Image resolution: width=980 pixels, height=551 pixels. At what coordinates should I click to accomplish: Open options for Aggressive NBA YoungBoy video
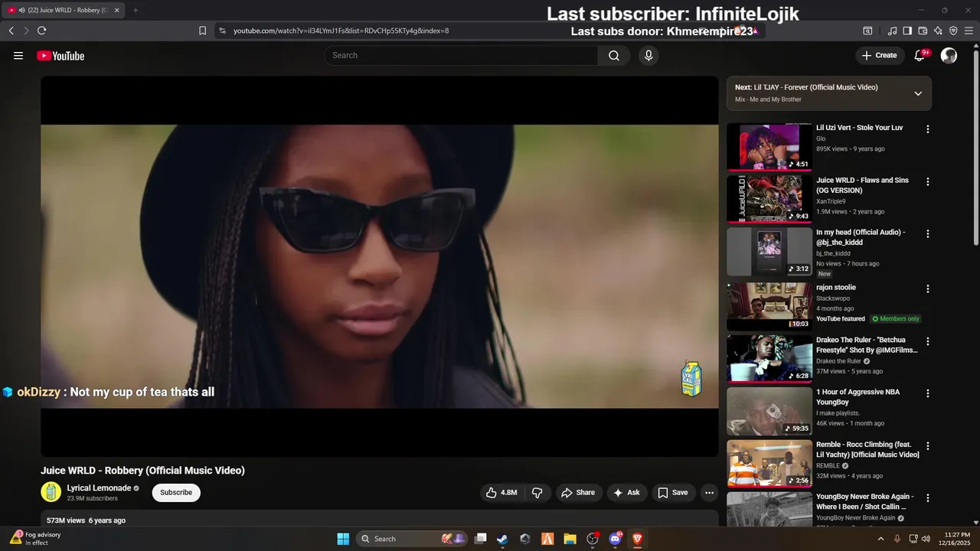click(928, 393)
